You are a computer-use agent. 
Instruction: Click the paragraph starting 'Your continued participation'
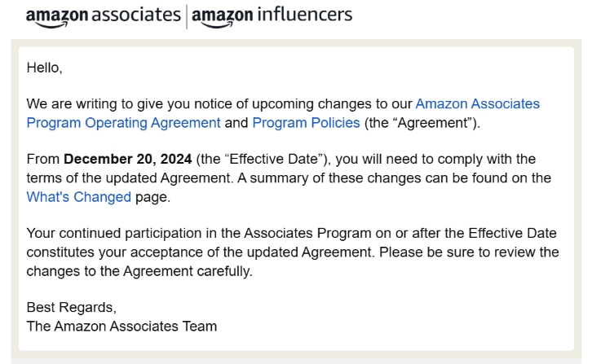tap(293, 252)
